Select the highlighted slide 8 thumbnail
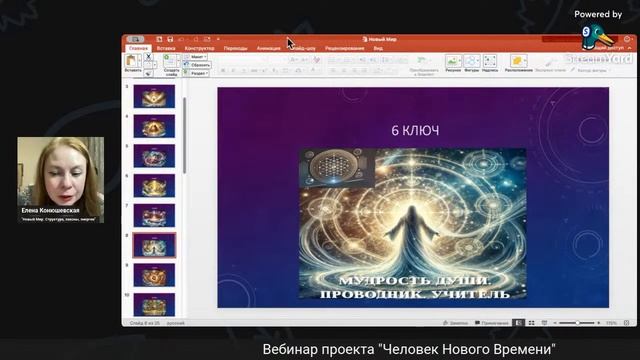Screen dimensions: 640x360 (154, 245)
